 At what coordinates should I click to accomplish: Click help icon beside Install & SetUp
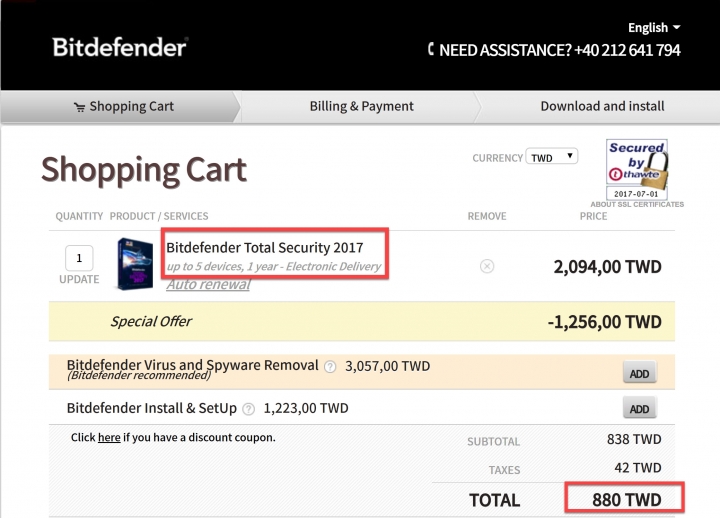(248, 409)
